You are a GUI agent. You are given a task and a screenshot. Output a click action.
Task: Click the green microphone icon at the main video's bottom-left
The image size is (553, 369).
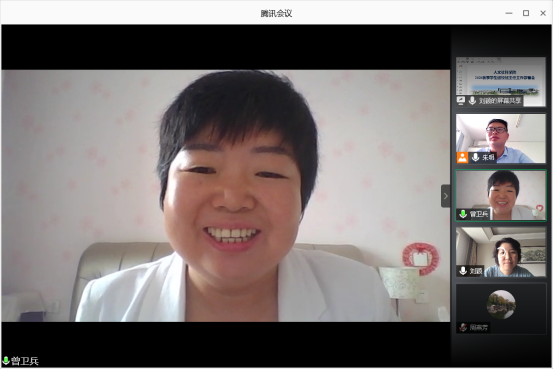6,361
